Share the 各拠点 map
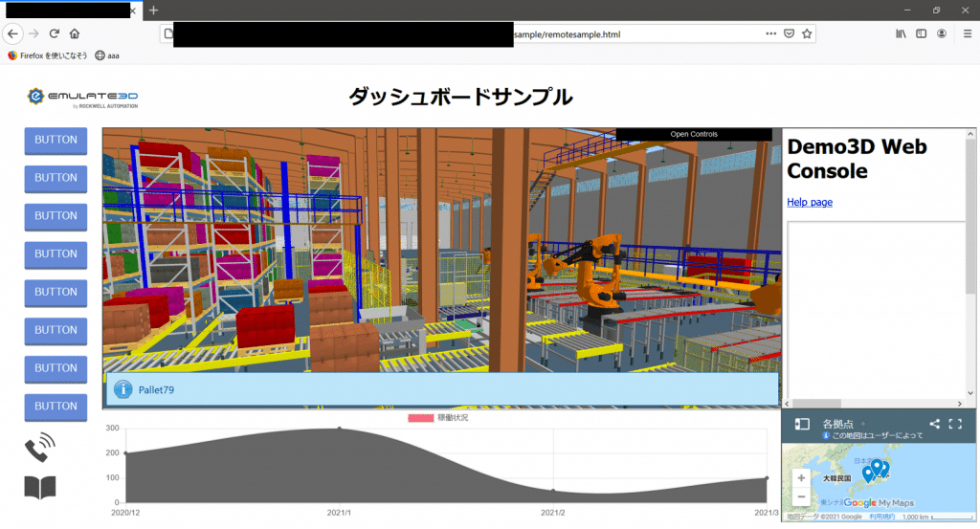 tap(934, 424)
